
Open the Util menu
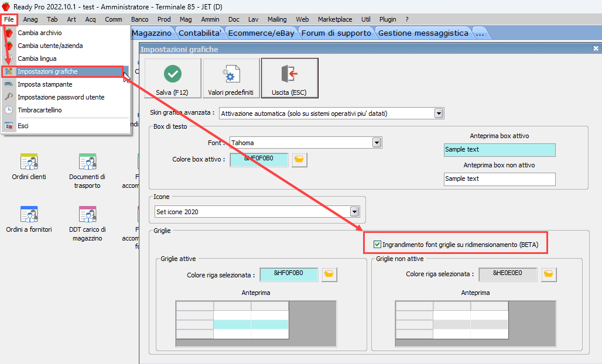(x=366, y=19)
